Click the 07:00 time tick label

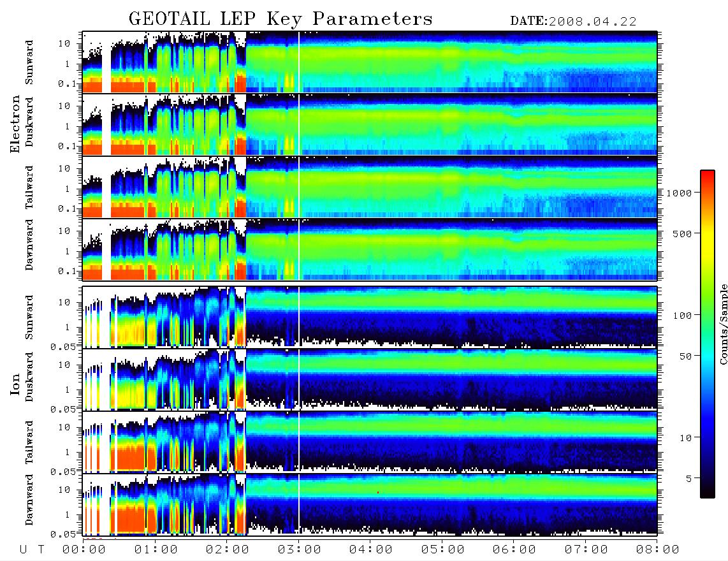point(586,550)
